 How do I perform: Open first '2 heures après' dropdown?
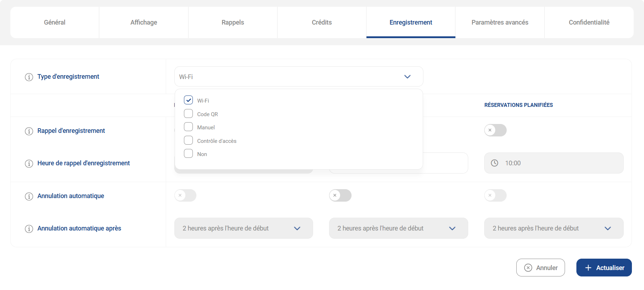click(244, 228)
